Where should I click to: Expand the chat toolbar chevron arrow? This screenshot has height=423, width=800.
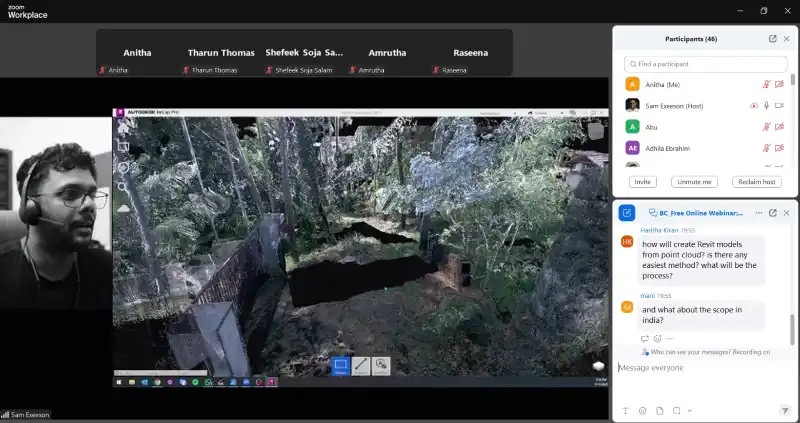(691, 410)
